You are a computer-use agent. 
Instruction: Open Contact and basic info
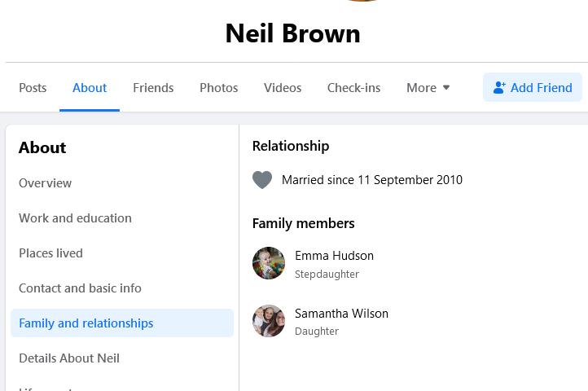80,288
